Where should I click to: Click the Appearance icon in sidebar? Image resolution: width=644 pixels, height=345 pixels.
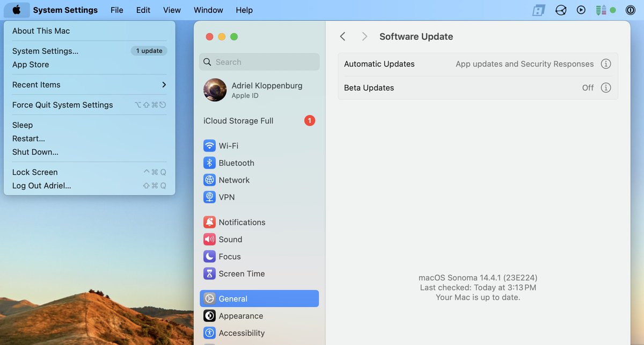click(x=209, y=316)
